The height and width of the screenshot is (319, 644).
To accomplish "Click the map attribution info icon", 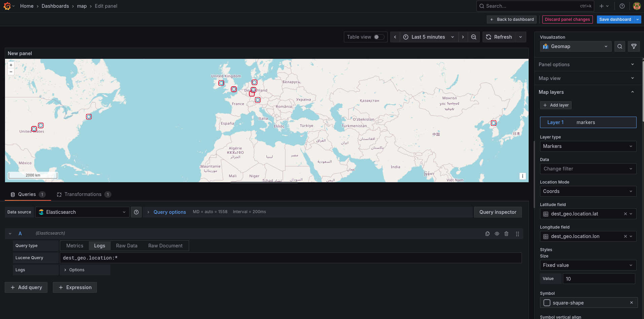I will click(522, 176).
